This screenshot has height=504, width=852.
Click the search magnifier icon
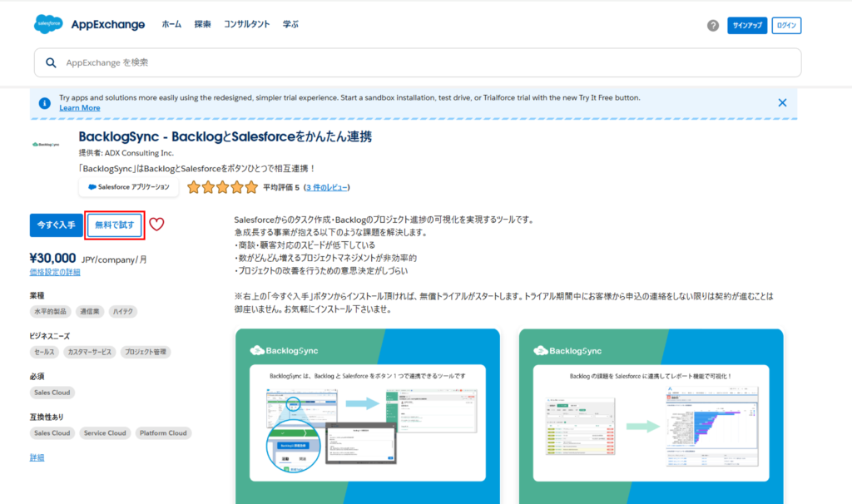(51, 63)
